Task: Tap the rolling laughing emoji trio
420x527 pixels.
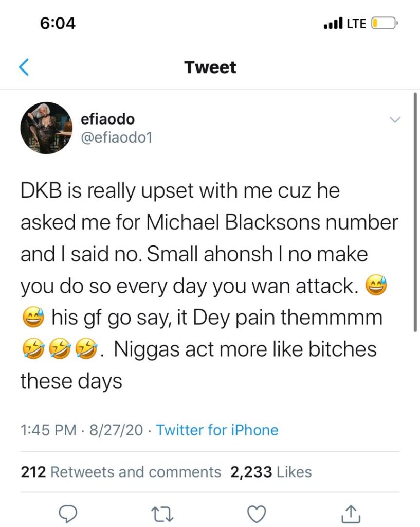Action: pyautogui.click(x=60, y=349)
